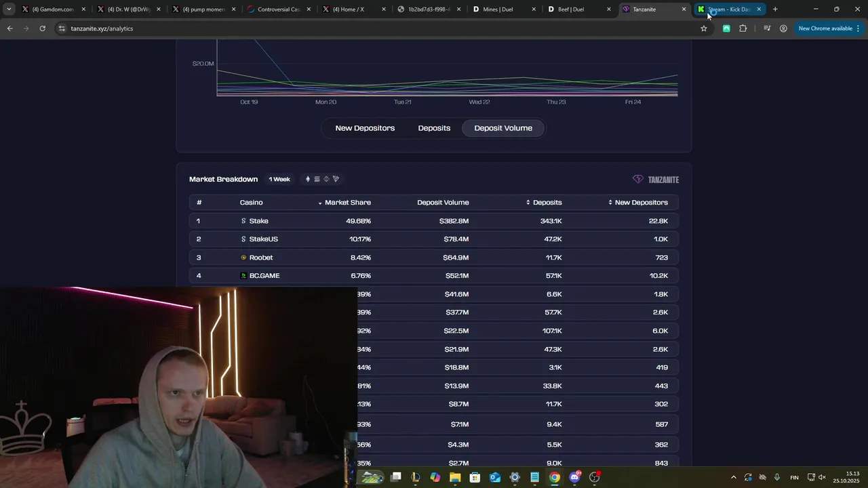Open Chrome three-dot menu
The image size is (868, 488).
pyautogui.click(x=859, y=28)
